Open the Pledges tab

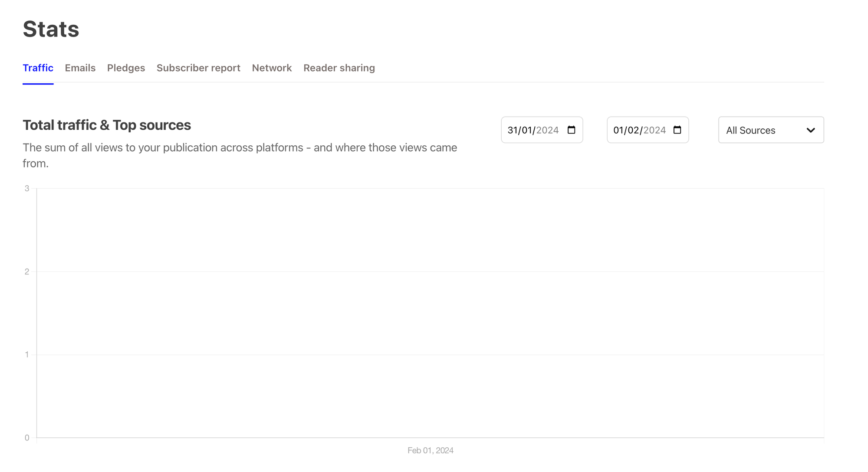[126, 68]
